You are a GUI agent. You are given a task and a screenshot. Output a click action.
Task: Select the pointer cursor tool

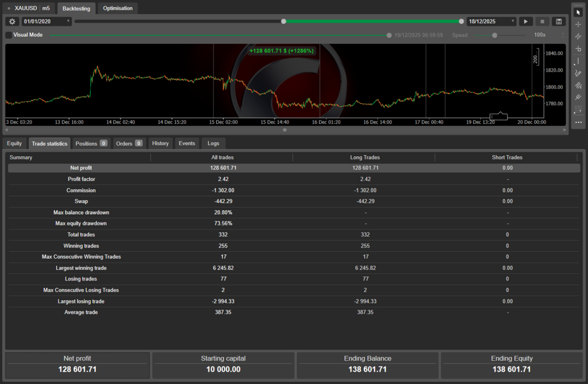click(578, 12)
